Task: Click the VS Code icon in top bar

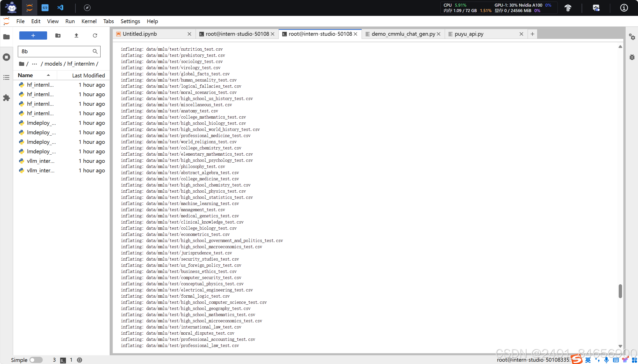Action: [60, 8]
